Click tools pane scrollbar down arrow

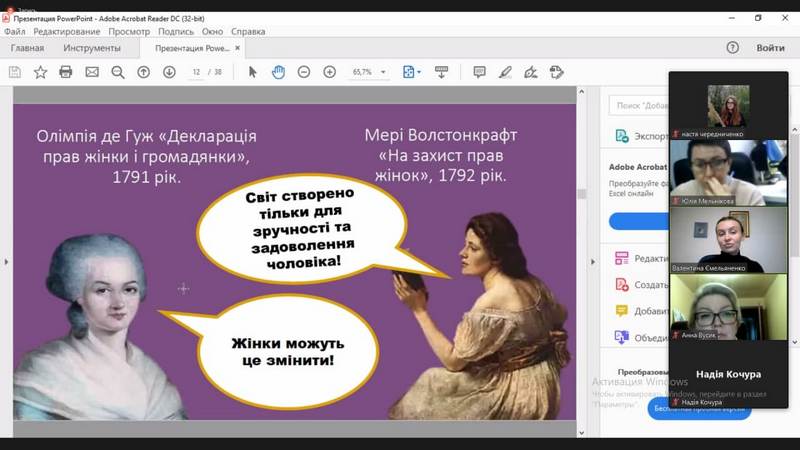click(794, 342)
